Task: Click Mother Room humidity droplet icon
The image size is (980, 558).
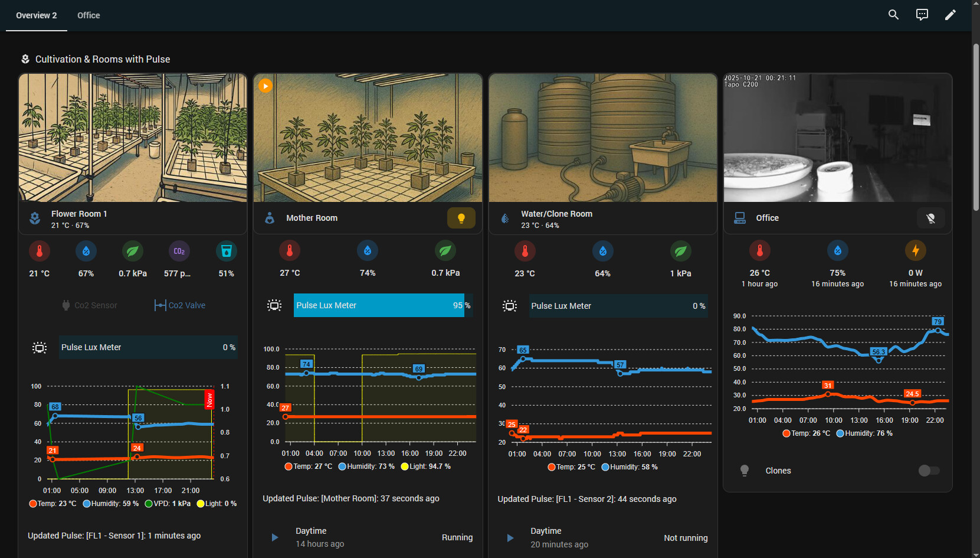Action: coord(367,251)
